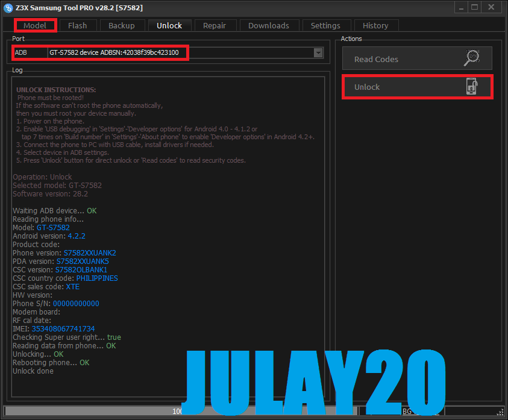
Task: Open the Model tab
Action: pos(35,25)
